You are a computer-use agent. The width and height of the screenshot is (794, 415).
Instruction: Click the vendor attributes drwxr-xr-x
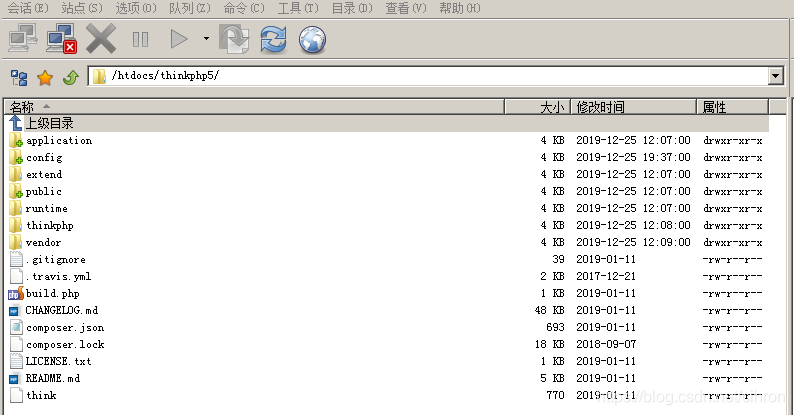pos(733,242)
